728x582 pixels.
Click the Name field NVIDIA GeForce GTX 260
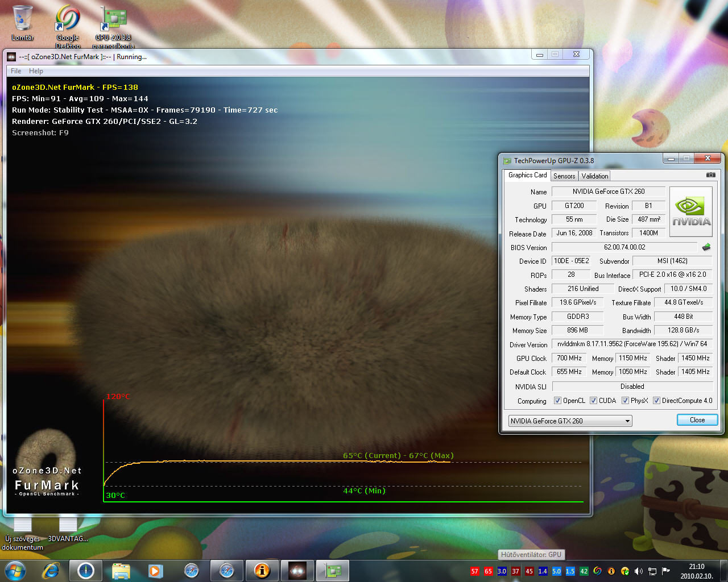point(608,192)
